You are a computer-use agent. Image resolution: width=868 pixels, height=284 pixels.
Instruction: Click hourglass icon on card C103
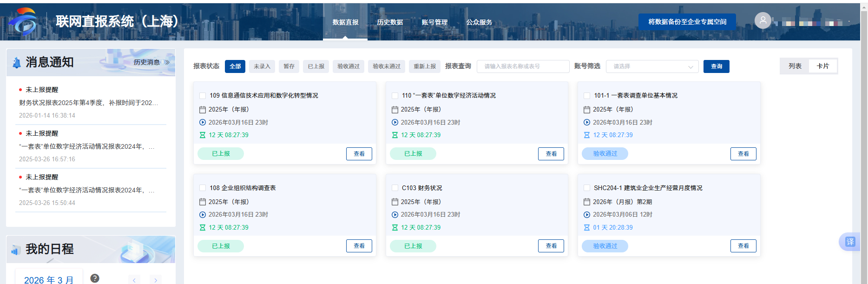point(395,227)
